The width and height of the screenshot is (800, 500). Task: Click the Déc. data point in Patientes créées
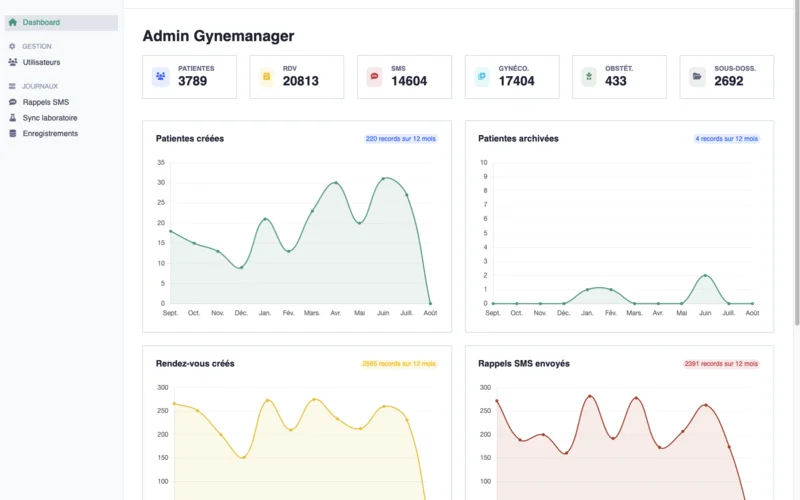point(241,267)
